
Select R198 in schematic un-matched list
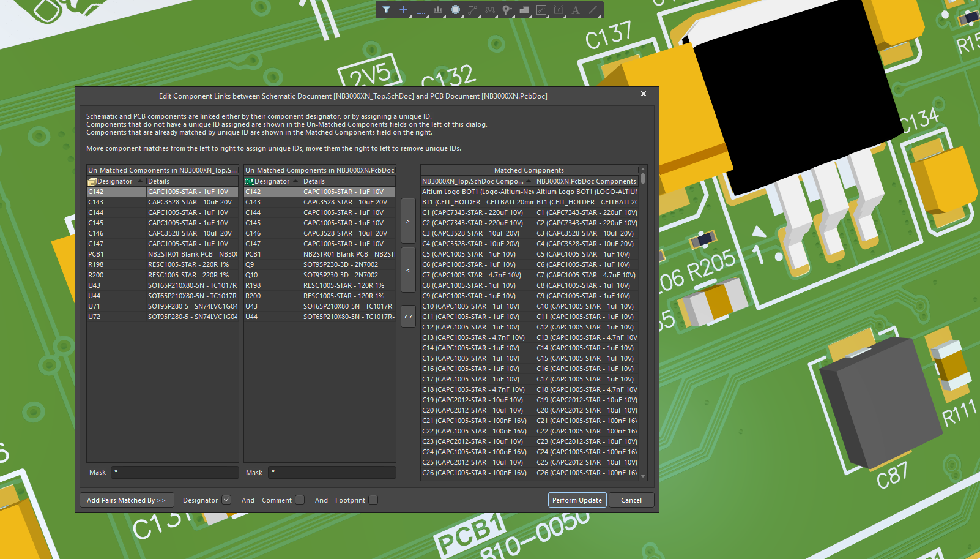click(163, 264)
